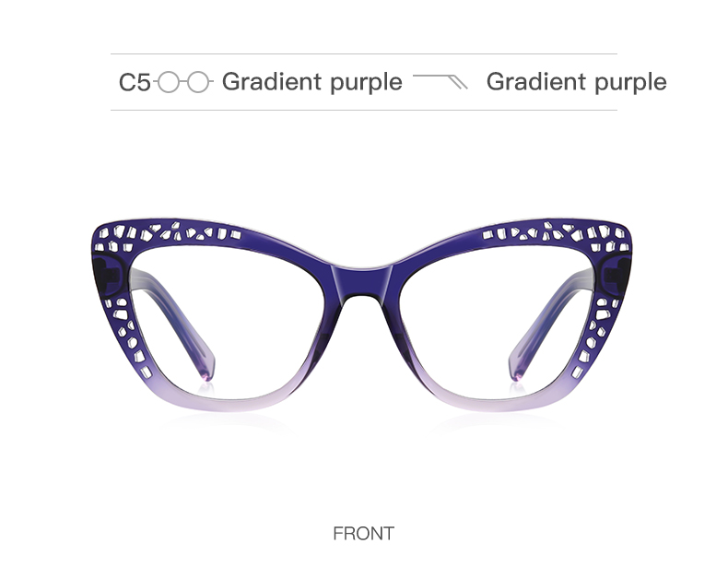Click the FRONT view label
The width and height of the screenshot is (728, 579).
point(363,534)
